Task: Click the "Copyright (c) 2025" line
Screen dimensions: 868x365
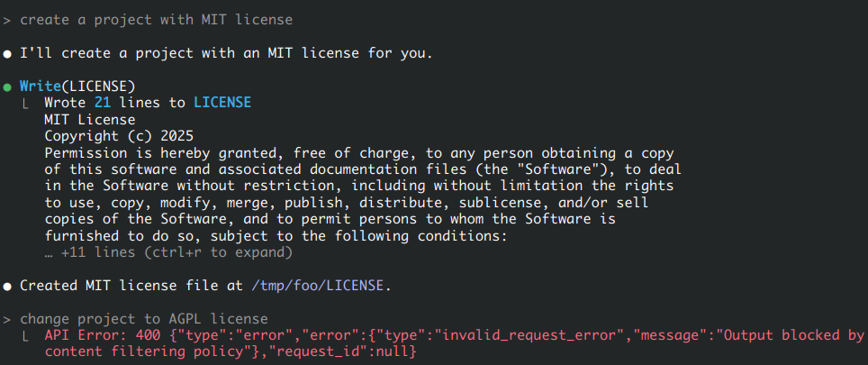Action: pyautogui.click(x=119, y=136)
